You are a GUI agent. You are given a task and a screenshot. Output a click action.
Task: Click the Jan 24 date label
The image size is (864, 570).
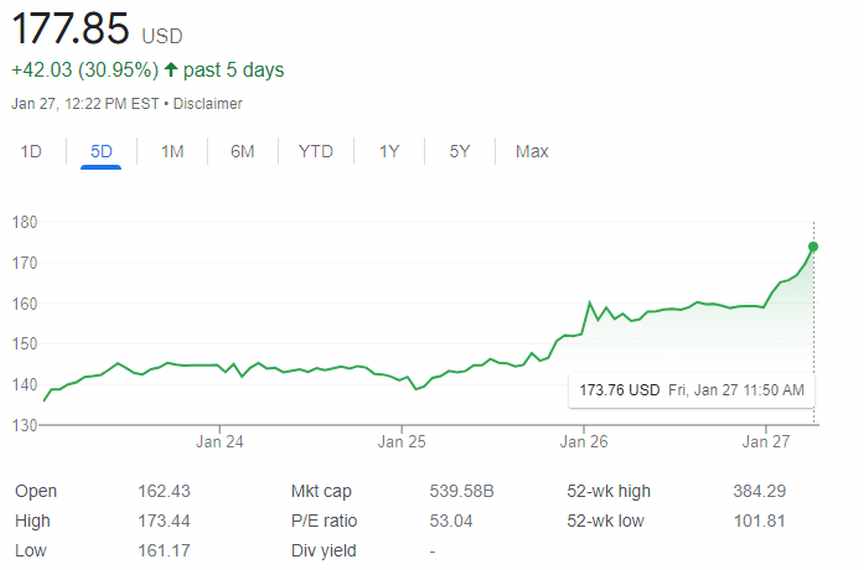coord(220,441)
